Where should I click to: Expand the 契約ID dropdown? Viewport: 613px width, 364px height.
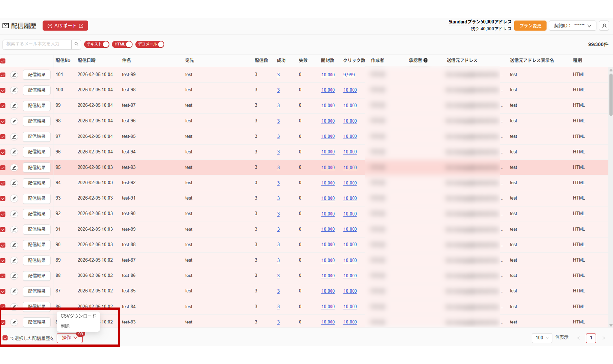[572, 26]
